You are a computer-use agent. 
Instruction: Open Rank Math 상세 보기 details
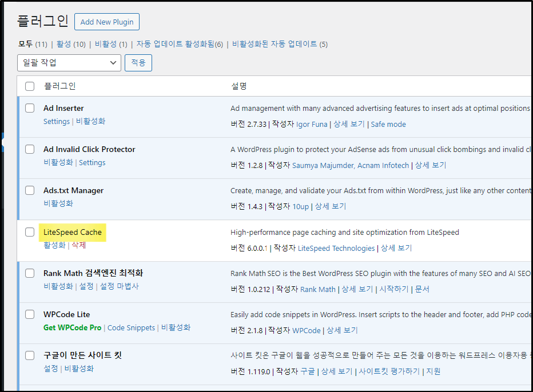coord(357,289)
